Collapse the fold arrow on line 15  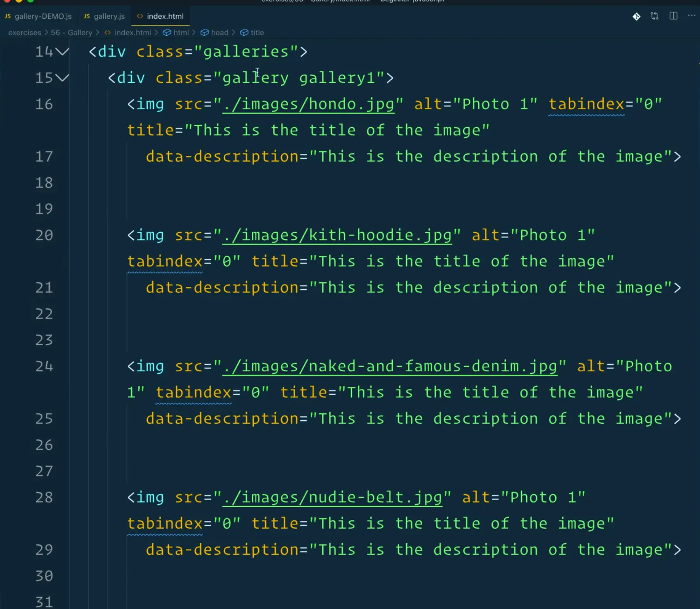(62, 78)
